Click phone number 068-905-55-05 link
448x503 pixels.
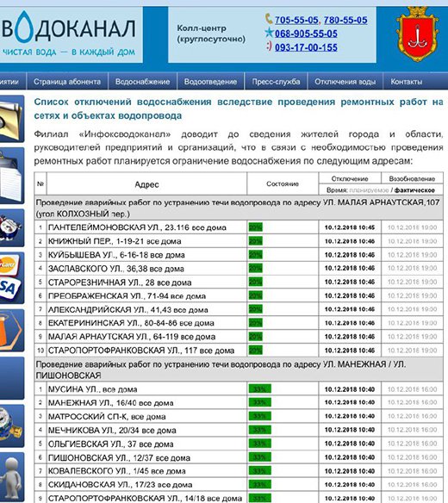point(306,34)
